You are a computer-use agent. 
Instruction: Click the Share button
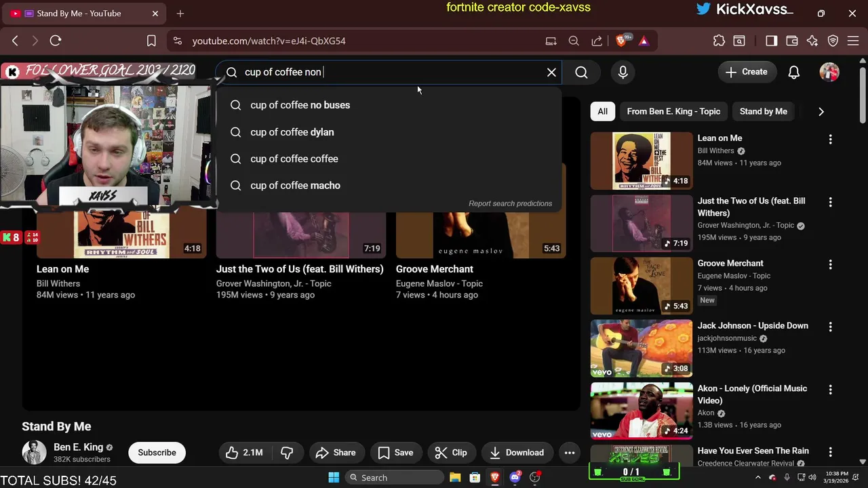pos(336,453)
